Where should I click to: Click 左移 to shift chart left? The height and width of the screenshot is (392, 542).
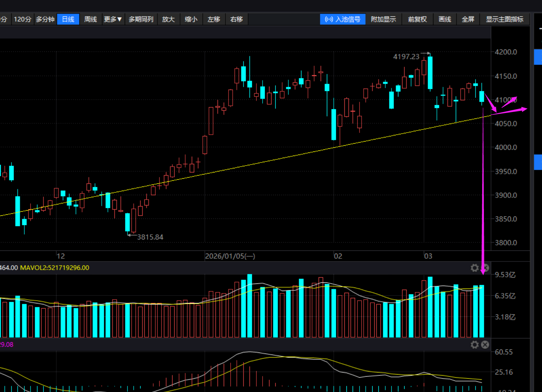tap(214, 19)
